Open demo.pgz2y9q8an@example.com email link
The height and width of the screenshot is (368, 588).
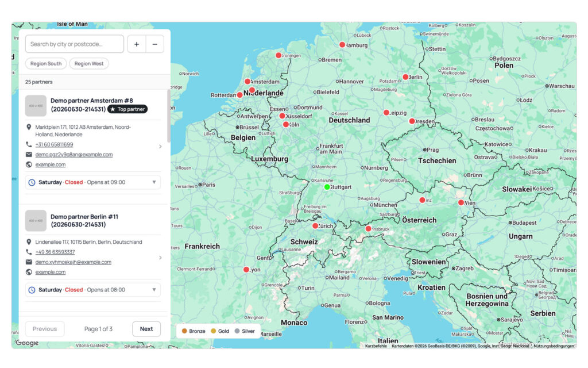tap(74, 154)
